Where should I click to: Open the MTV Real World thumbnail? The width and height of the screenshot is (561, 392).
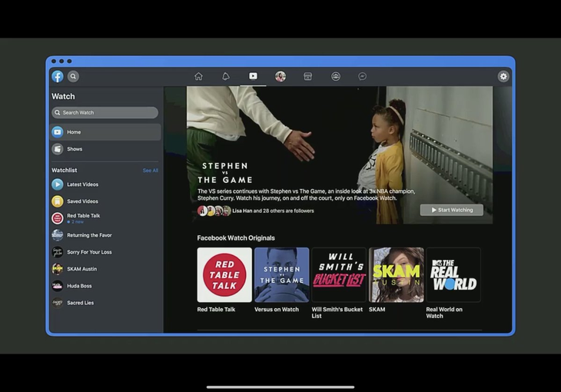453,274
